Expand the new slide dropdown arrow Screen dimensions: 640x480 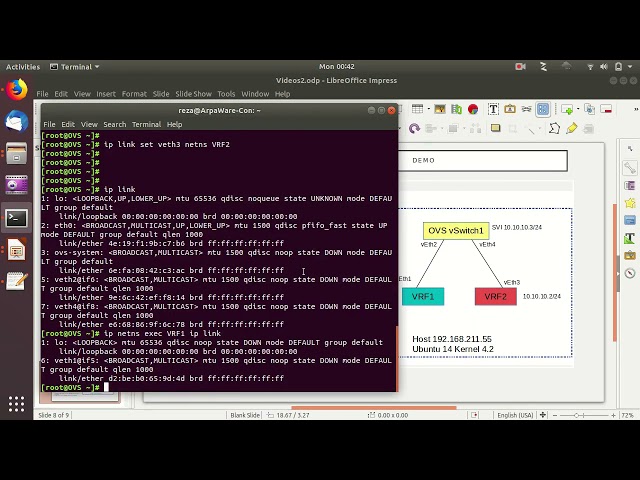578,109
